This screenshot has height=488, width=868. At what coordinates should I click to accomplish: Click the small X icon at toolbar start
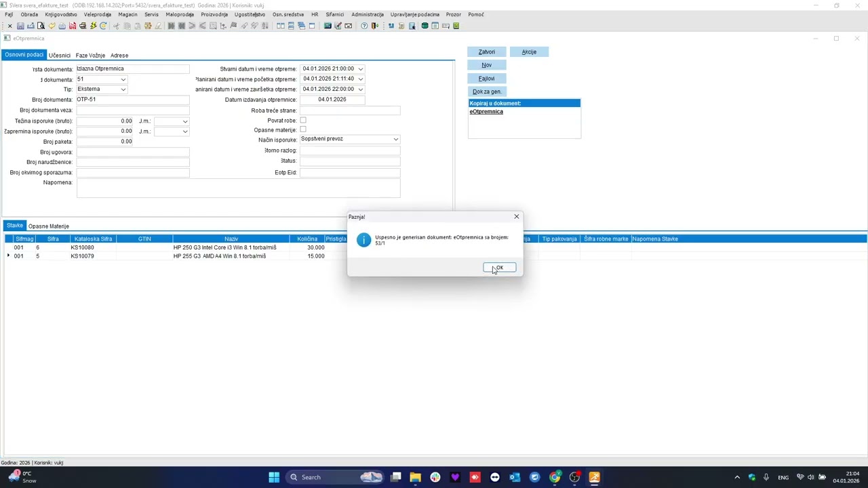pos(10,26)
